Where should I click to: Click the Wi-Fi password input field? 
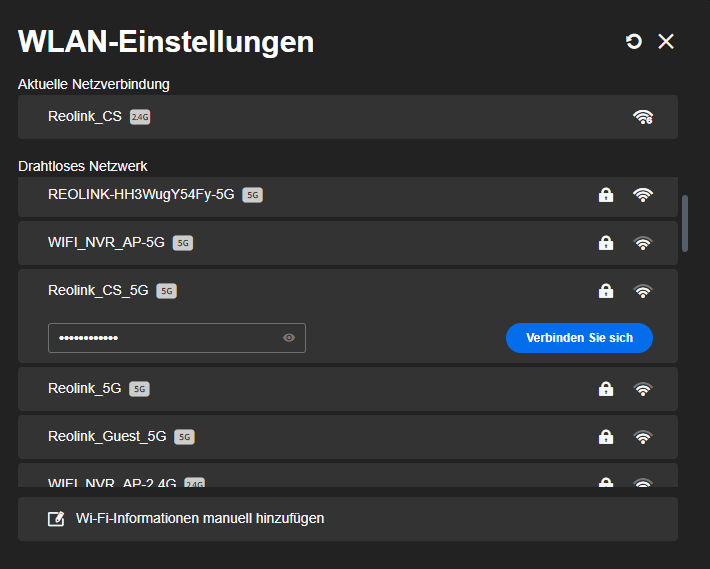coord(177,338)
